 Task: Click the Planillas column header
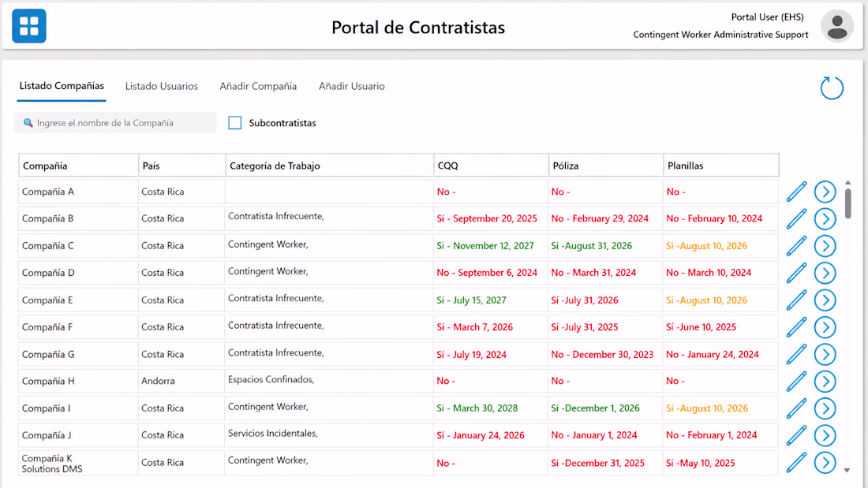(x=721, y=166)
